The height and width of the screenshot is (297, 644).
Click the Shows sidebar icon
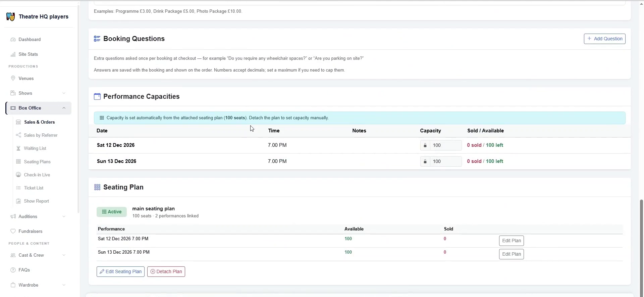13,93
